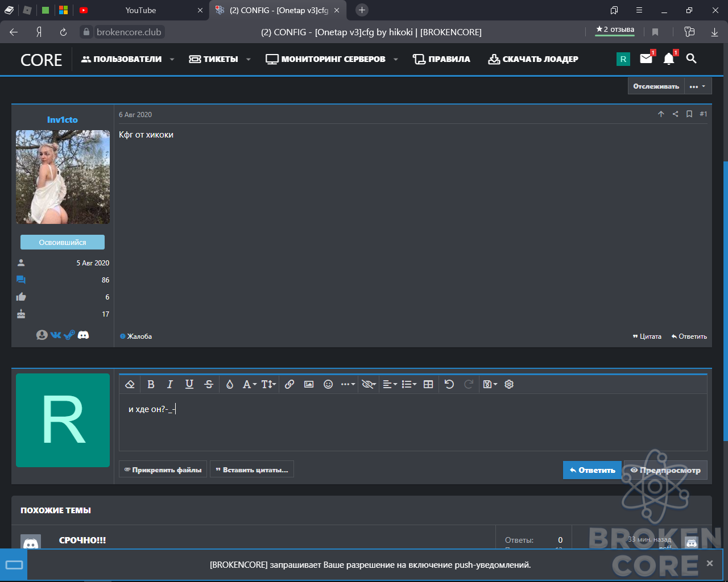Screen dimensions: 728x582
Task: Toggle bold formatting in editor
Action: pos(151,384)
